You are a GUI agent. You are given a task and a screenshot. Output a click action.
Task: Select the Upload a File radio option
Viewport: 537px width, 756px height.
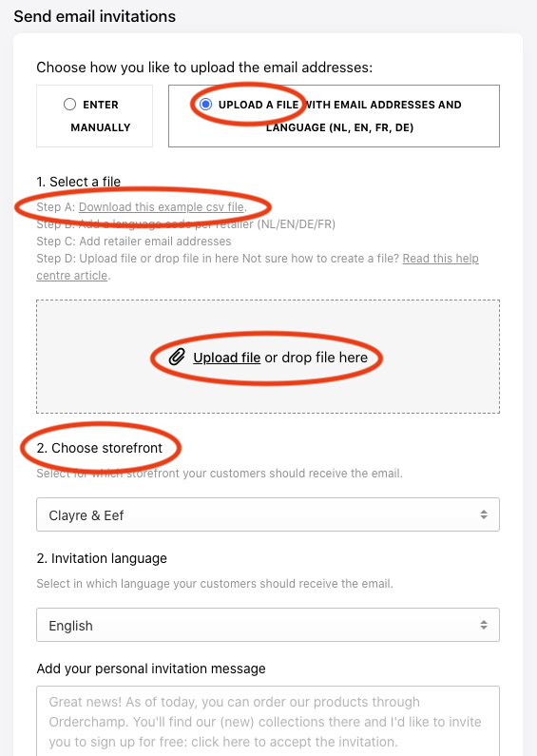(206, 105)
